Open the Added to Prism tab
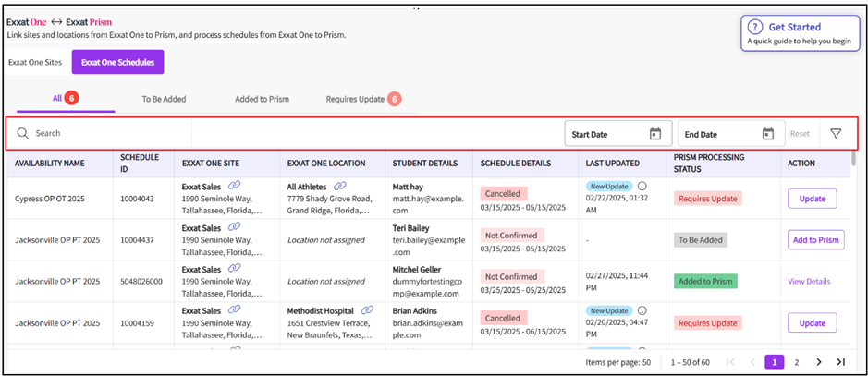The image size is (868, 376). (262, 100)
